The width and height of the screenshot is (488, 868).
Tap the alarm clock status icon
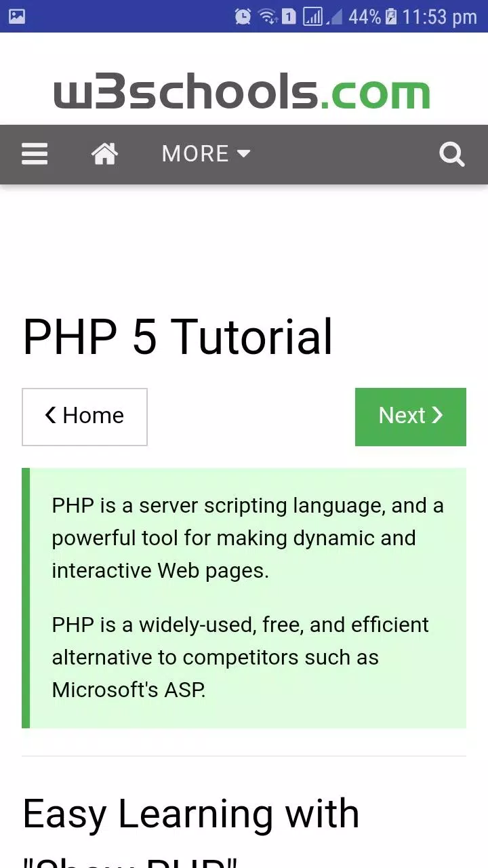243,16
